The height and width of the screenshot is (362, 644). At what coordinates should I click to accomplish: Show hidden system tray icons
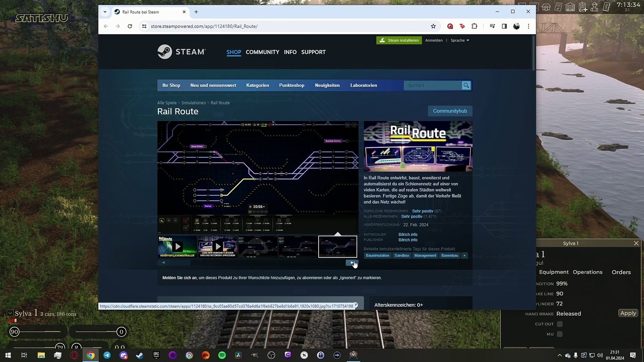[x=559, y=355]
